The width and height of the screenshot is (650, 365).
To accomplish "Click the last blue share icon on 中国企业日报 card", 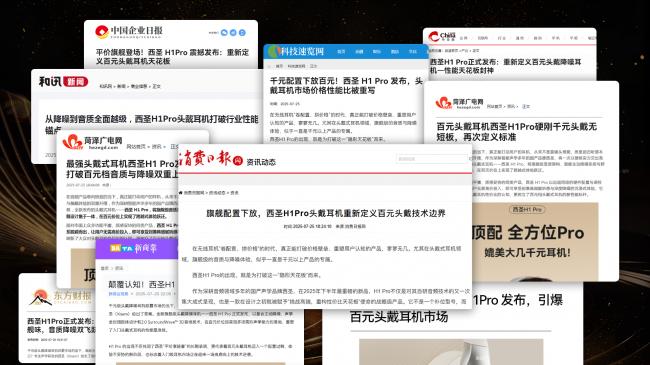I will pos(242,32).
